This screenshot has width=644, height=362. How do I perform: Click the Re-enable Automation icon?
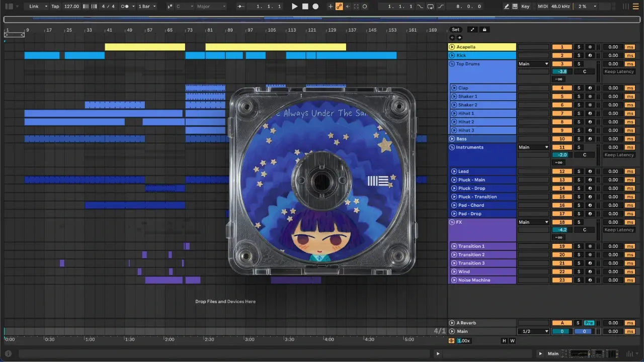(x=348, y=7)
